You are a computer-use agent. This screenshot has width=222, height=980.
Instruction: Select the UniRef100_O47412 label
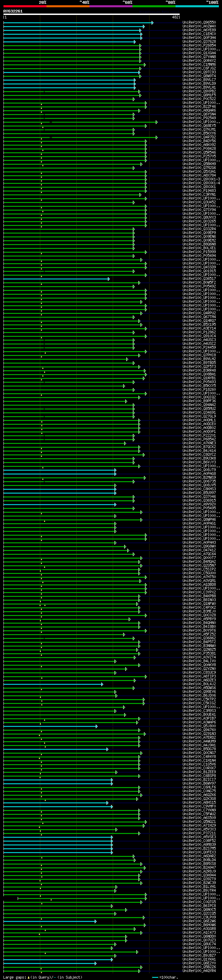[x=199, y=550]
